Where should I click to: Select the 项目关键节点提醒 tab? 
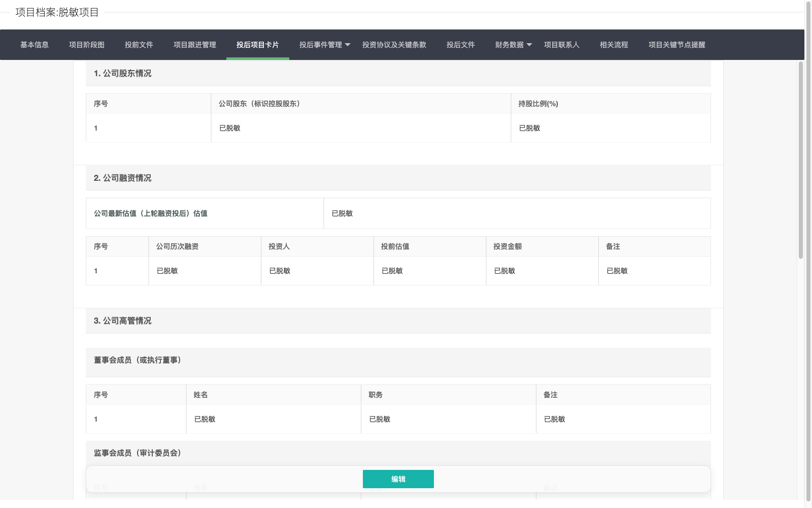(x=677, y=45)
